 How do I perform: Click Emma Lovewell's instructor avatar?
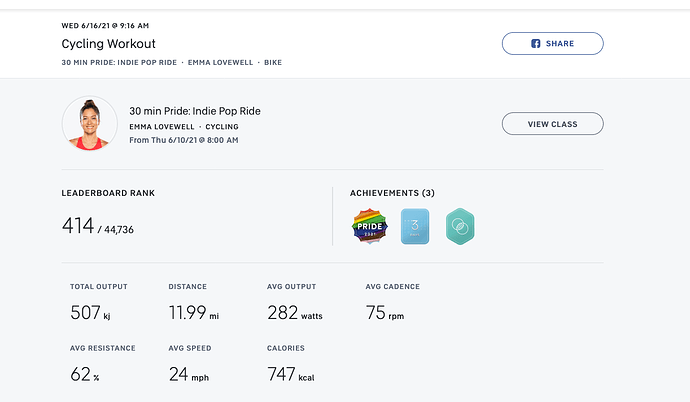pyautogui.click(x=90, y=124)
